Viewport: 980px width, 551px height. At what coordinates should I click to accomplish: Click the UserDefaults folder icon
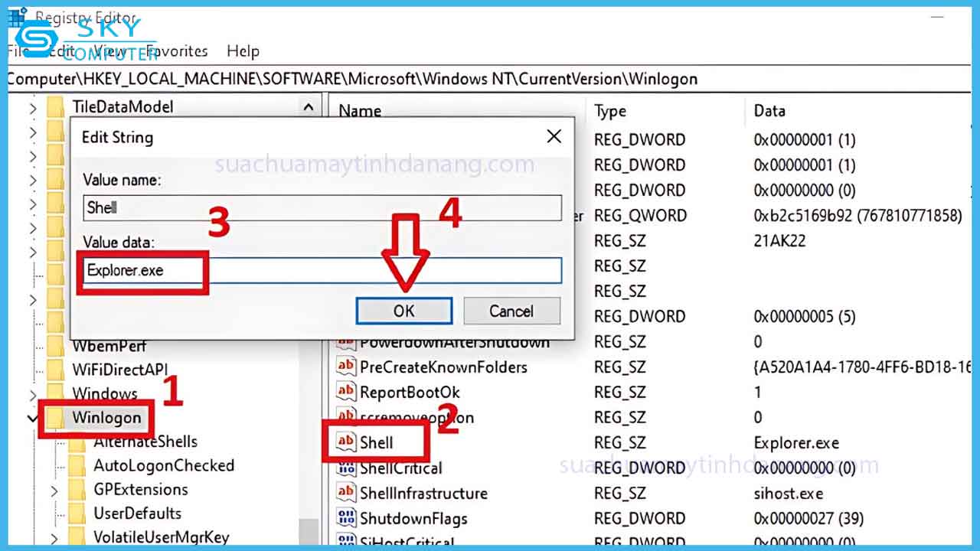pos(77,514)
